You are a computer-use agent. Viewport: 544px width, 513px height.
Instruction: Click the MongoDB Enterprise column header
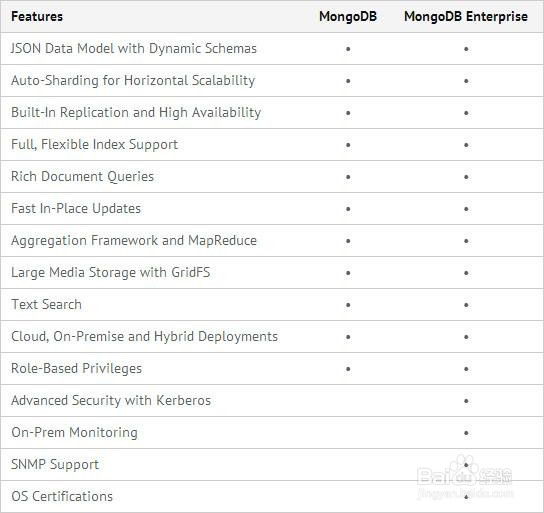click(466, 17)
